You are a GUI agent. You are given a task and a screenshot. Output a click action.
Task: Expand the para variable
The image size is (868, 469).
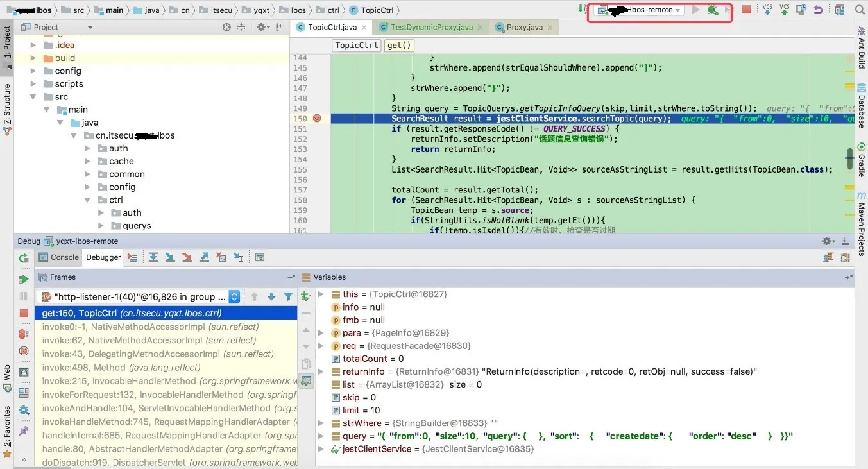click(x=321, y=333)
